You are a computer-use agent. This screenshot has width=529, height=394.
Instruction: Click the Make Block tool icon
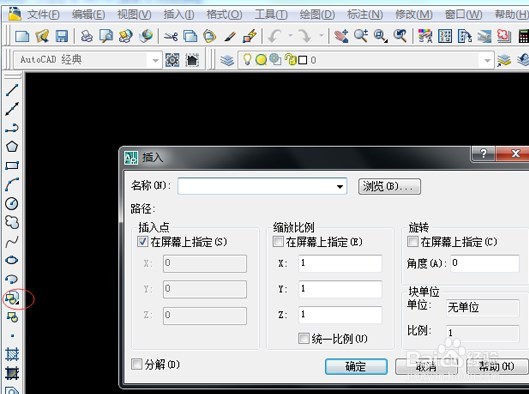click(12, 317)
